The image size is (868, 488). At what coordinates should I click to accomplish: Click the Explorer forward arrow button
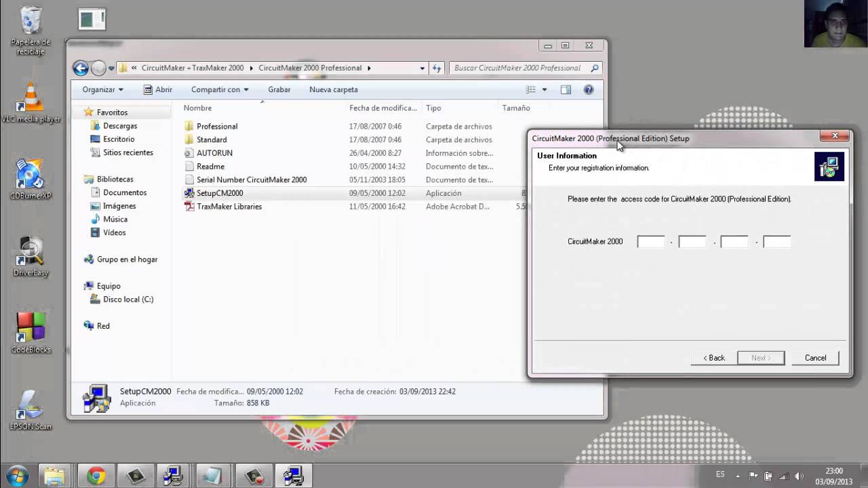(98, 68)
